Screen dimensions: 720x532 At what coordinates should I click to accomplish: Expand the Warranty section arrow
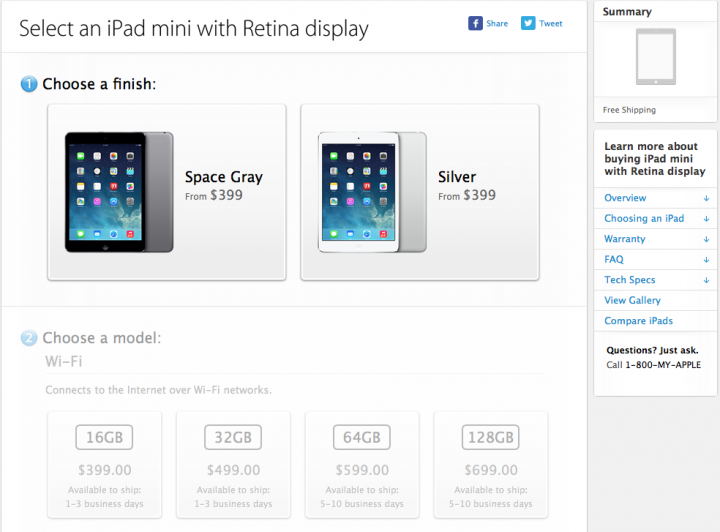click(706, 239)
